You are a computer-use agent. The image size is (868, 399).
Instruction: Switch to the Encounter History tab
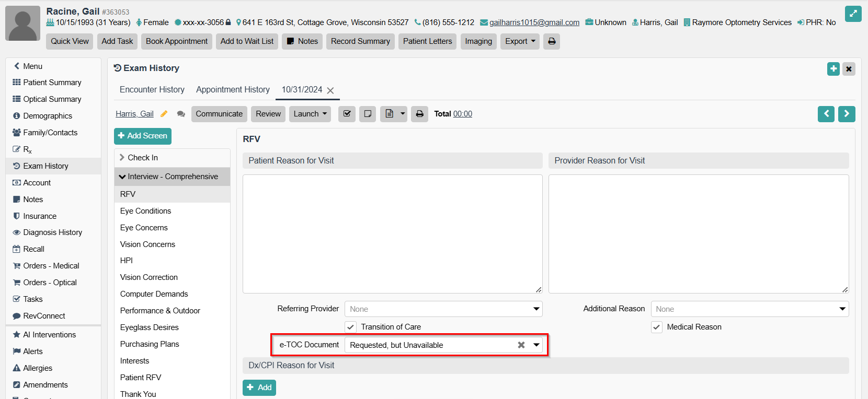[x=152, y=90]
